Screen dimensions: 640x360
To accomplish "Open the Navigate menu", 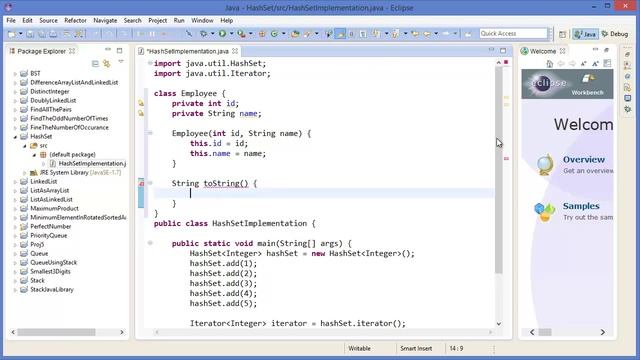I will [x=105, y=20].
